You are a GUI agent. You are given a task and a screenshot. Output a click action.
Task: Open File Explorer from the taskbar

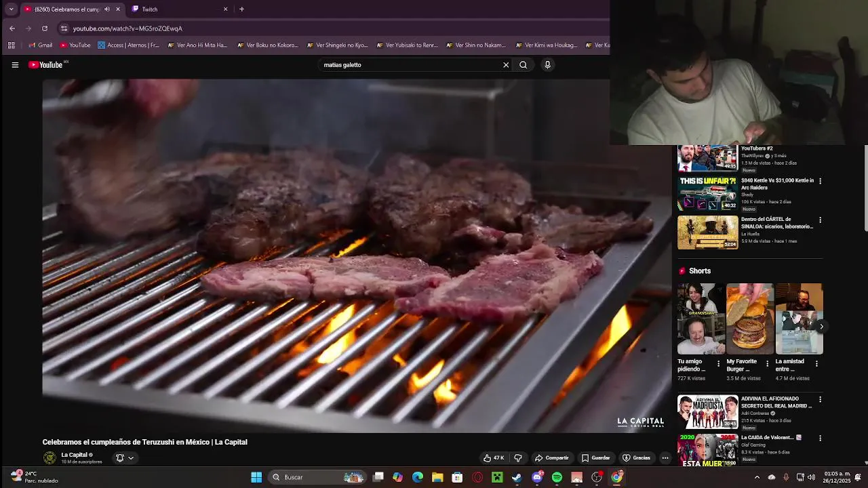coord(437,477)
